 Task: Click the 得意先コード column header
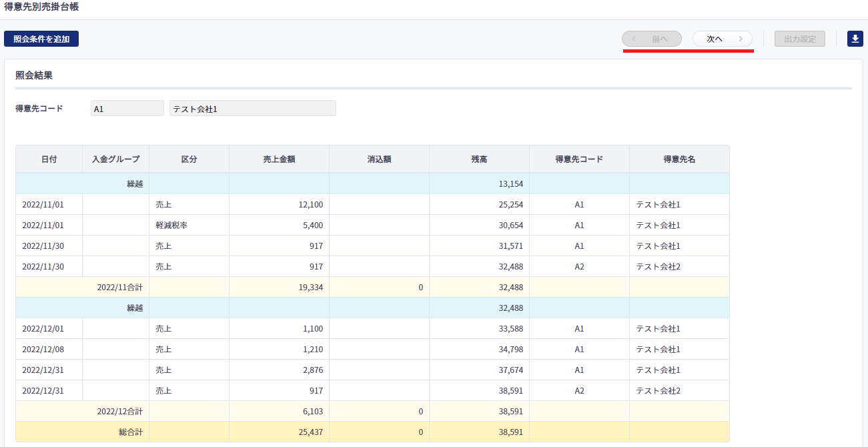579,159
